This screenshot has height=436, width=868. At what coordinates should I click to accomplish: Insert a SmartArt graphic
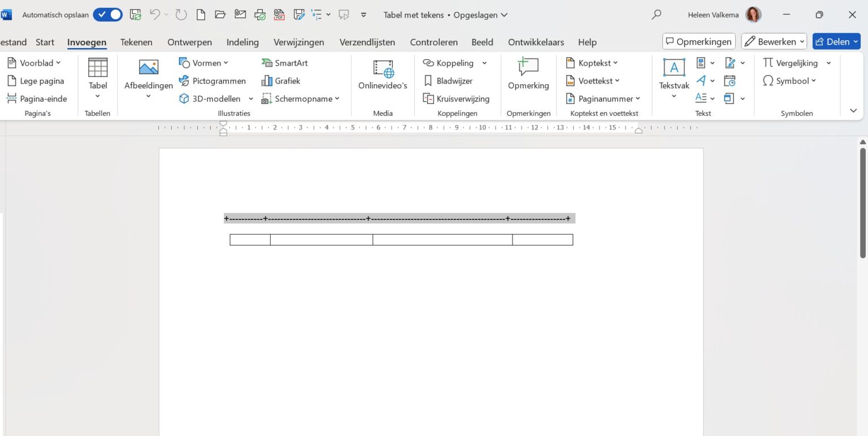(285, 63)
